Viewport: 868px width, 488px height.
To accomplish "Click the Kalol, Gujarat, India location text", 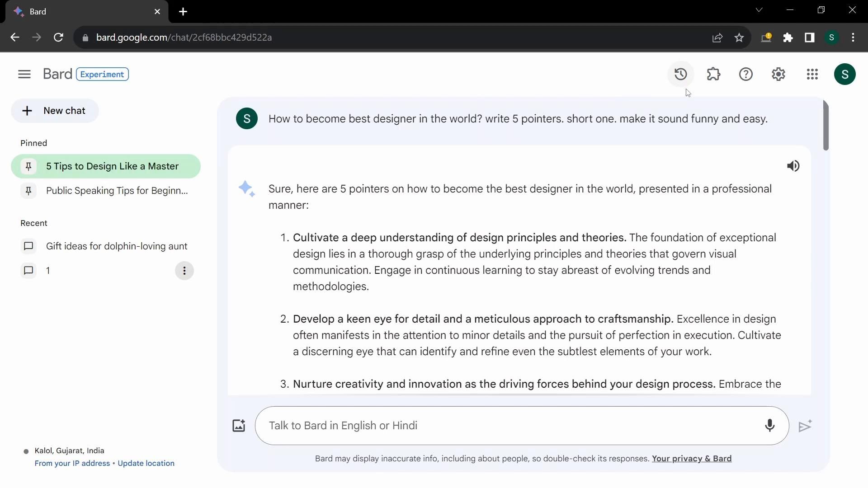I will click(x=70, y=451).
